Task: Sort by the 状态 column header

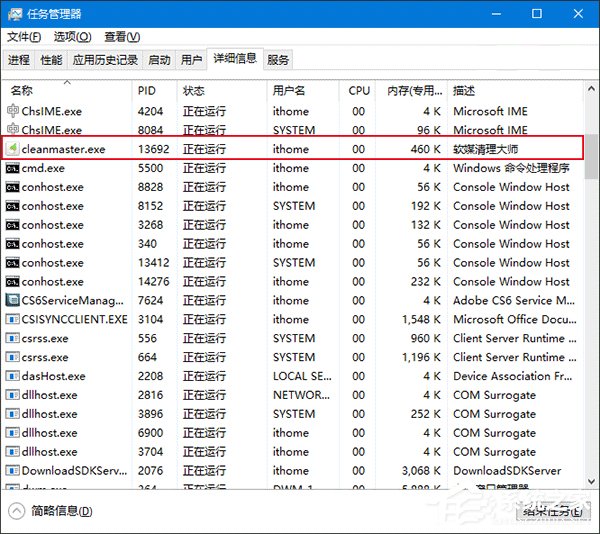Action: tap(222, 90)
